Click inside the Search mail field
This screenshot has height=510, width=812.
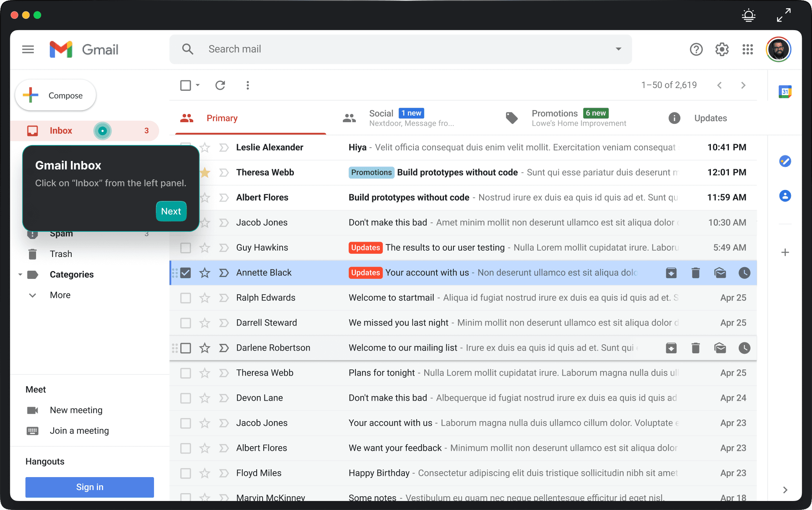pos(353,49)
